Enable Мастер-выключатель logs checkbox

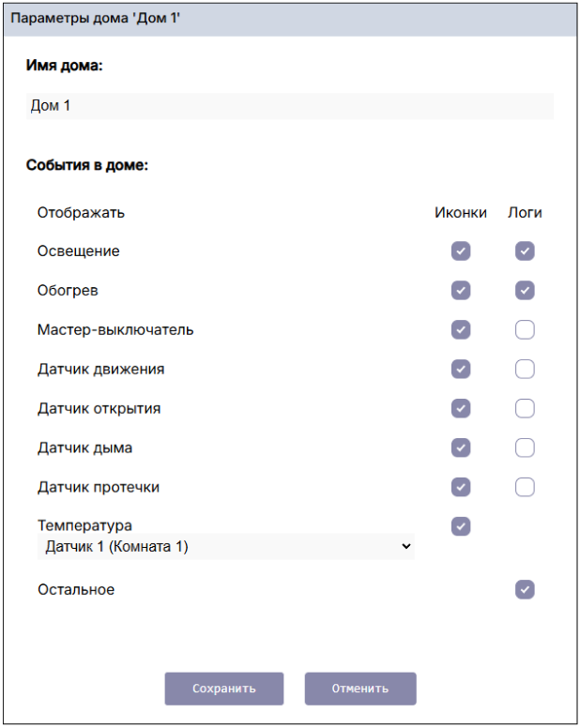click(525, 330)
